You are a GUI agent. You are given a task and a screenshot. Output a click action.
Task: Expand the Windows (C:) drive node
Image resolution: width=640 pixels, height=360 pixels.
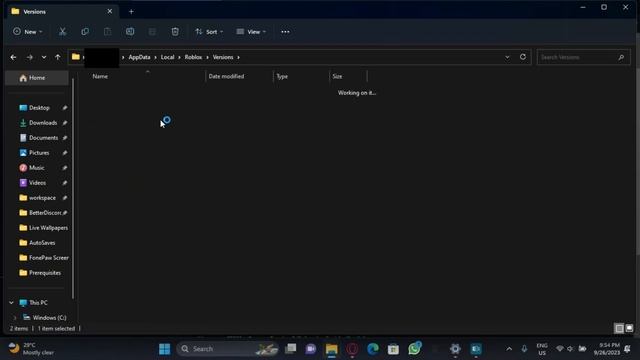(x=15, y=318)
